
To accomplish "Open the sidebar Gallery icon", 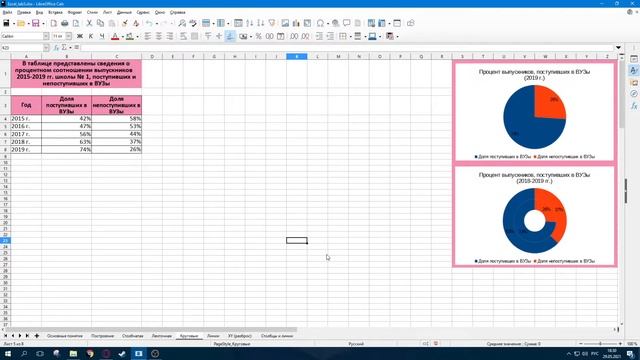I will point(634,82).
